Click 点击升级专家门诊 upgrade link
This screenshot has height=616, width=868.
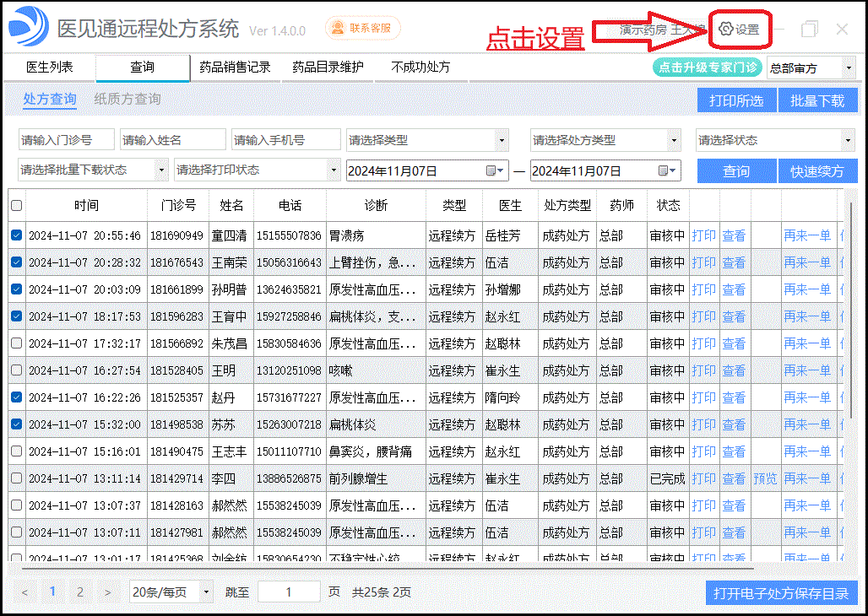coord(707,67)
